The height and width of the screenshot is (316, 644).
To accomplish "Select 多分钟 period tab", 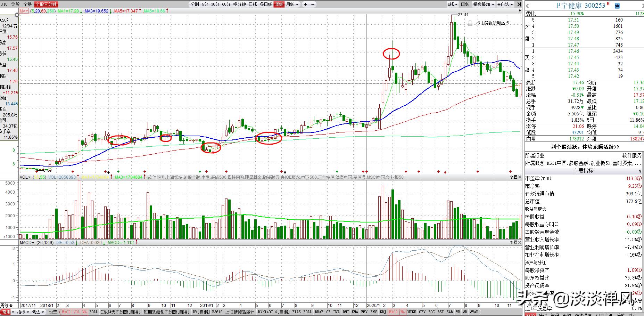I will [239, 4].
